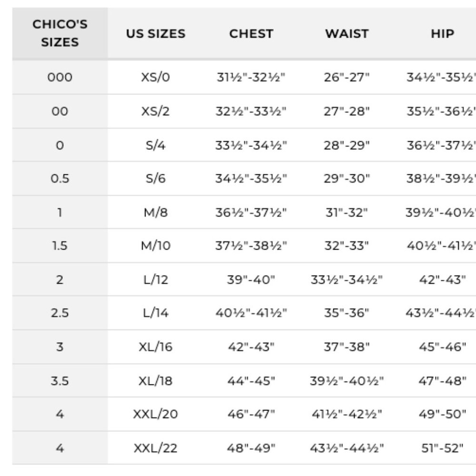Select the XS/2 US size cell
Screen dimensions: 476x476
tap(156, 111)
